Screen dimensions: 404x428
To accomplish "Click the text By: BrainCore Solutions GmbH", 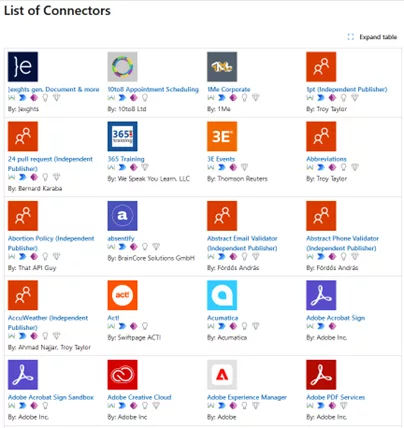I will point(151,258).
